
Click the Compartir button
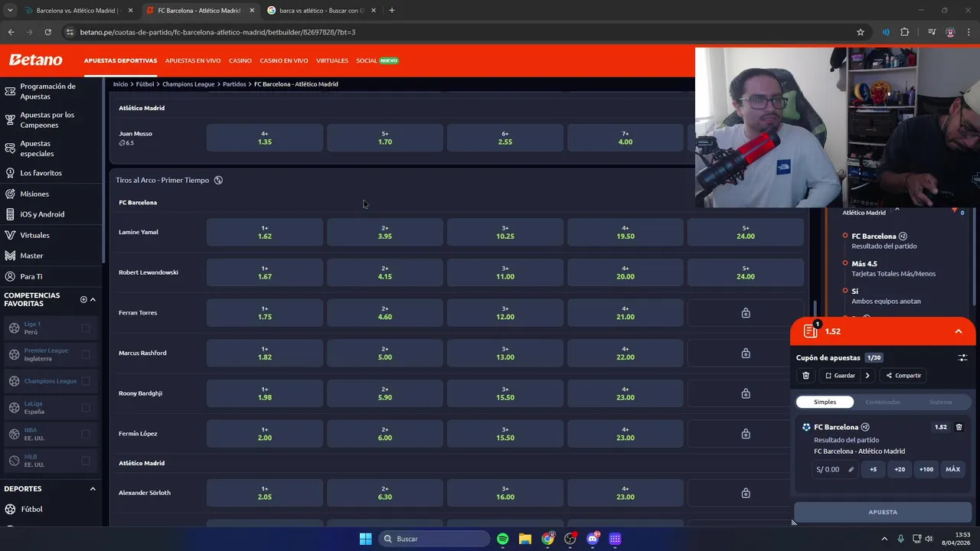click(903, 376)
